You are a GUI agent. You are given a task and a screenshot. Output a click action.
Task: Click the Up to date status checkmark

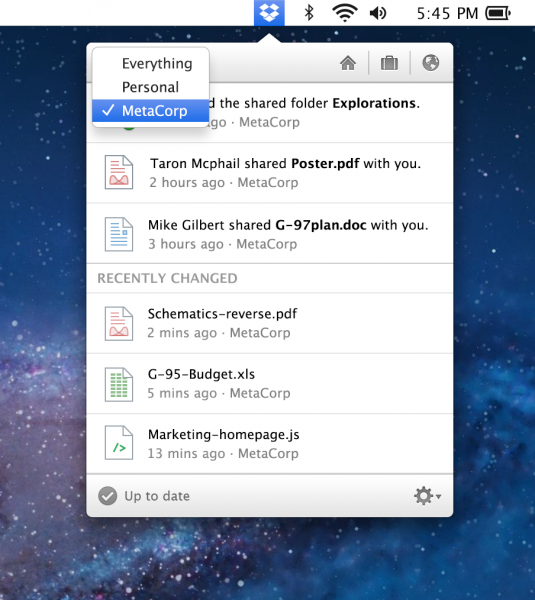pos(108,496)
